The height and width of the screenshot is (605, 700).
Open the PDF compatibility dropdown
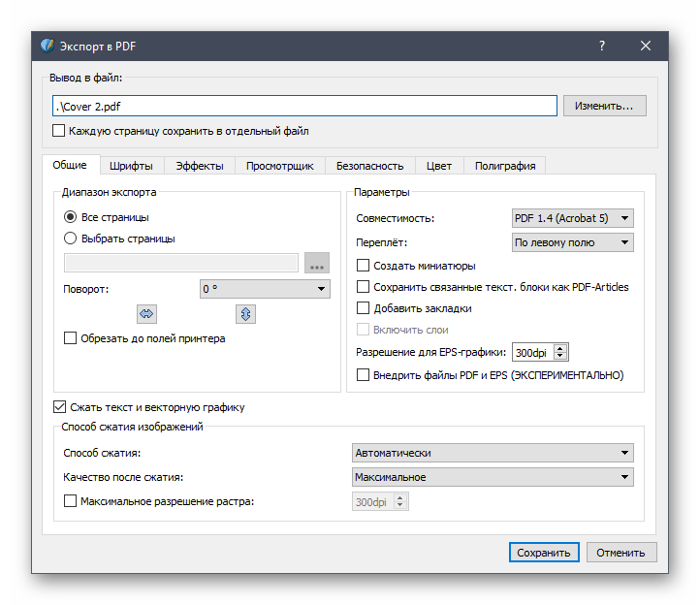(x=572, y=218)
